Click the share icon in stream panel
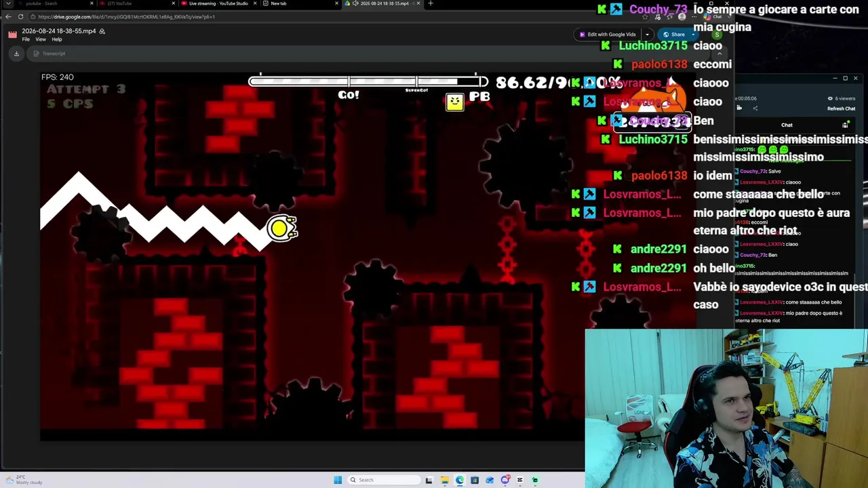868x488 pixels. [755, 108]
